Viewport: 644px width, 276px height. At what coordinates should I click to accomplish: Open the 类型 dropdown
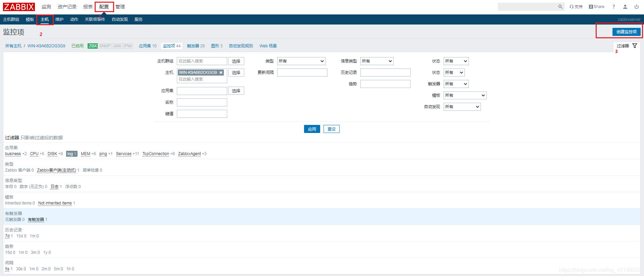click(301, 61)
